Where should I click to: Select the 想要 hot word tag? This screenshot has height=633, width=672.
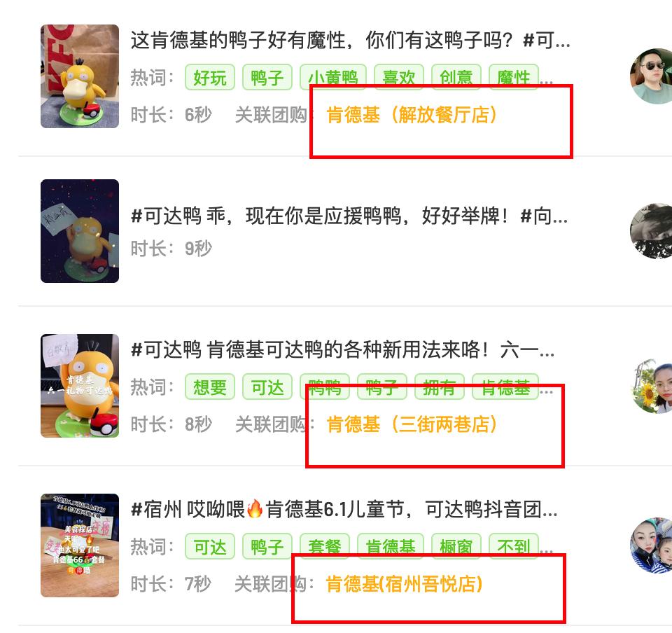209,387
